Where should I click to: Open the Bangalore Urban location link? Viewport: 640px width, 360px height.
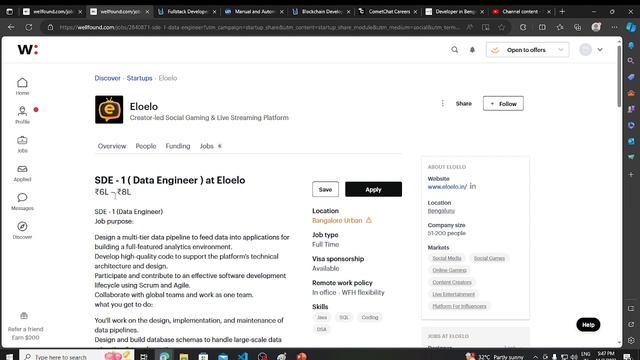click(x=337, y=220)
